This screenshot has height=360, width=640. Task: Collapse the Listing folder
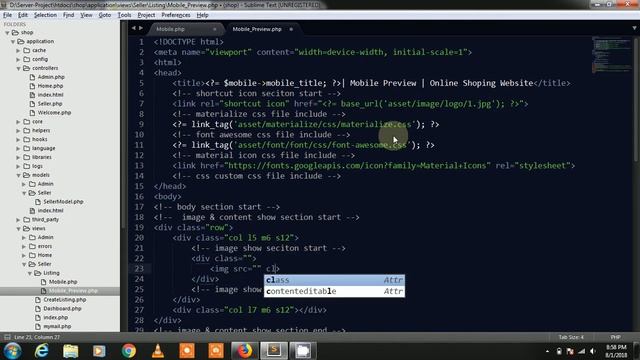coord(30,273)
